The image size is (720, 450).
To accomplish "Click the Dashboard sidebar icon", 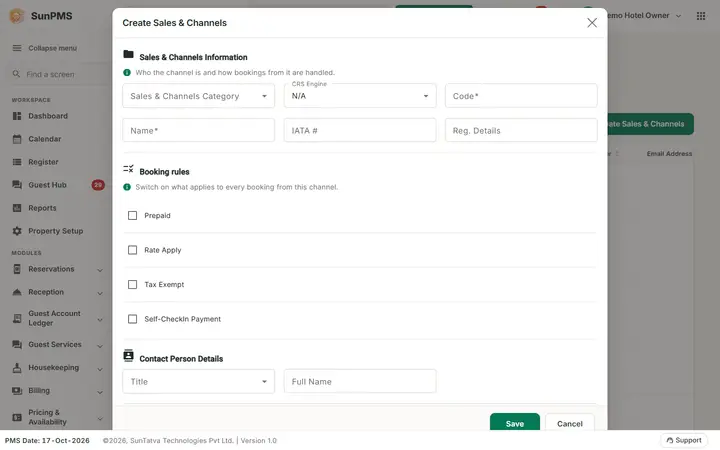I will [x=17, y=116].
